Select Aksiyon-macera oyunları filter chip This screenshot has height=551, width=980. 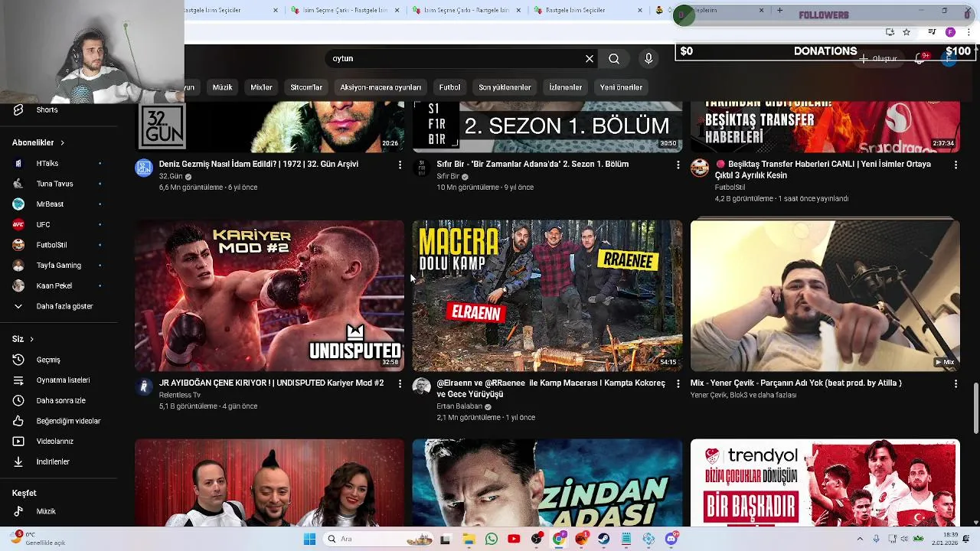pyautogui.click(x=381, y=87)
